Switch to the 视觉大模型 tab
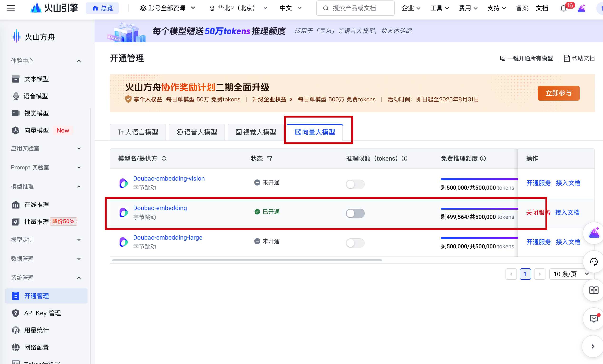This screenshot has width=603, height=364. click(x=256, y=132)
